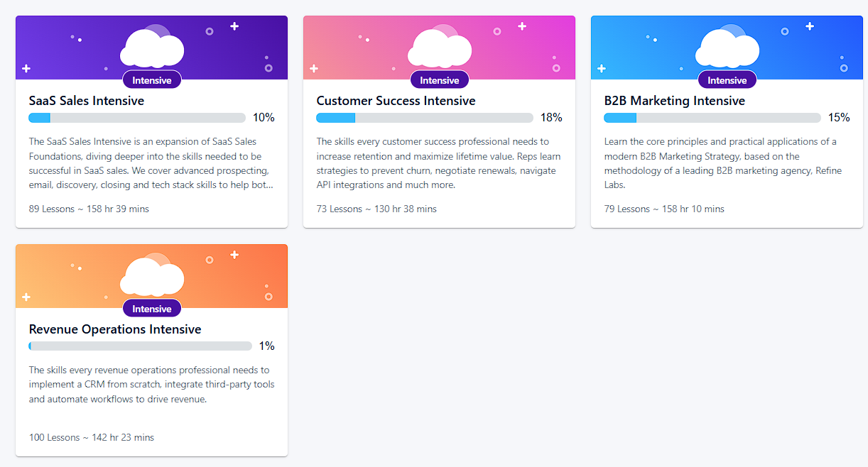Click the cloud icon on Customer Success card
Viewport: 868px width, 467px height.
point(440,48)
